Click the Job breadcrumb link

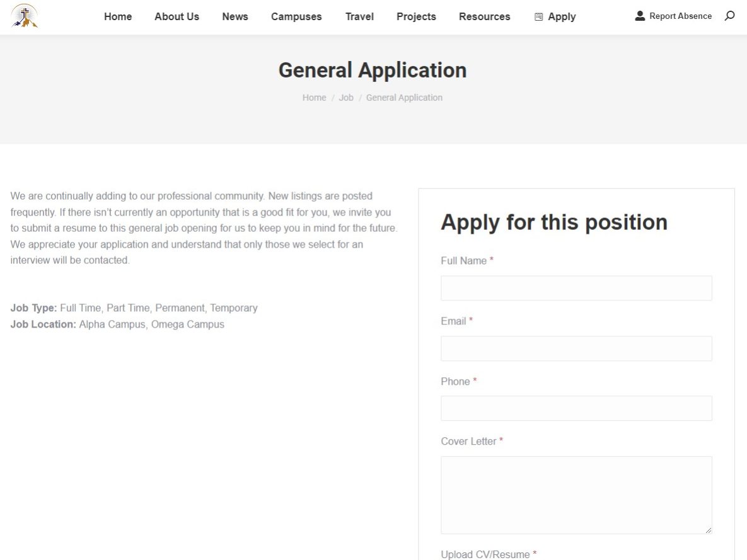346,98
